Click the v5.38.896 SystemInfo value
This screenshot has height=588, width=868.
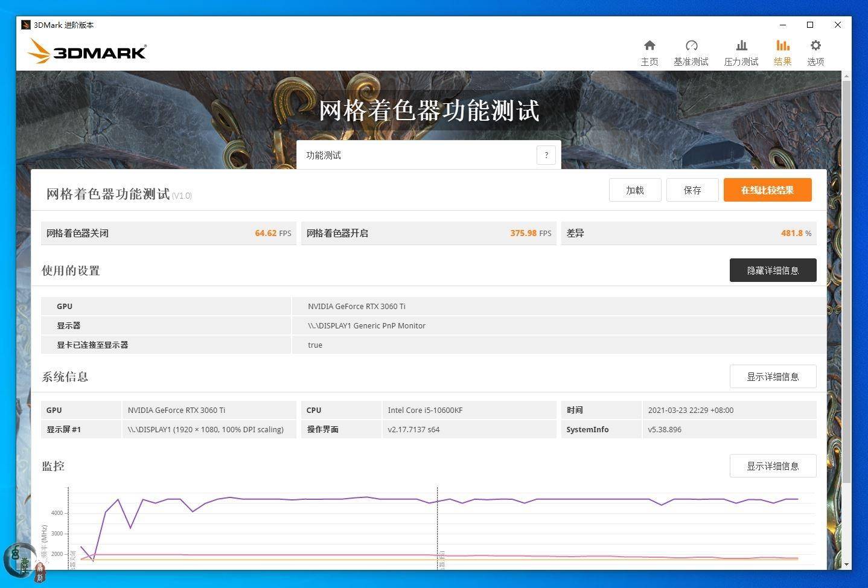click(x=665, y=429)
